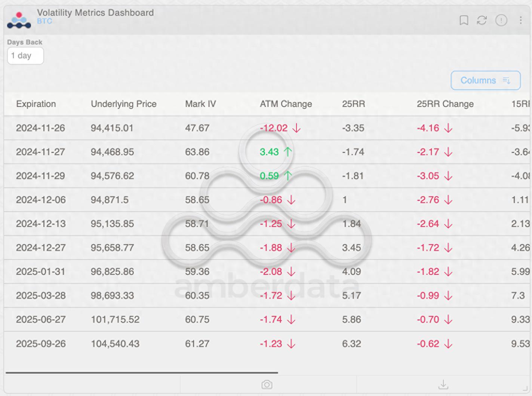This screenshot has width=532, height=396.
Task: Click the Amberdata logo icon
Action: coord(19,21)
